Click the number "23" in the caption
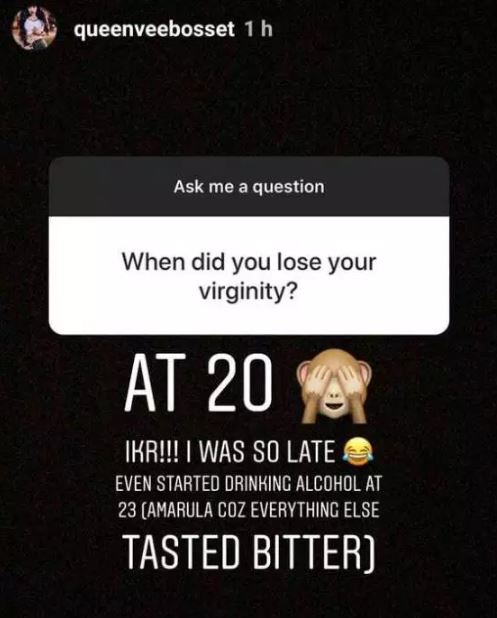 click(126, 511)
